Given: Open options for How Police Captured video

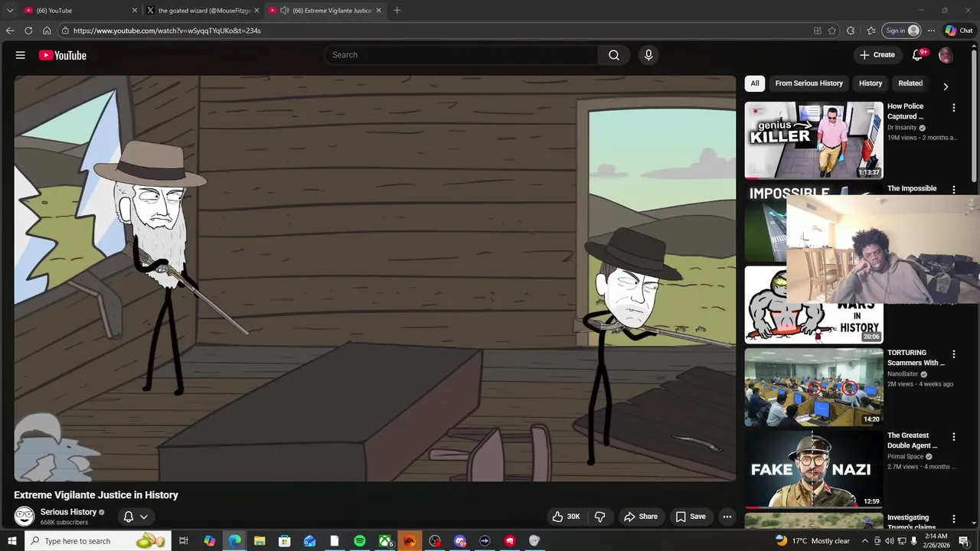Looking at the screenshot, I should pyautogui.click(x=953, y=108).
